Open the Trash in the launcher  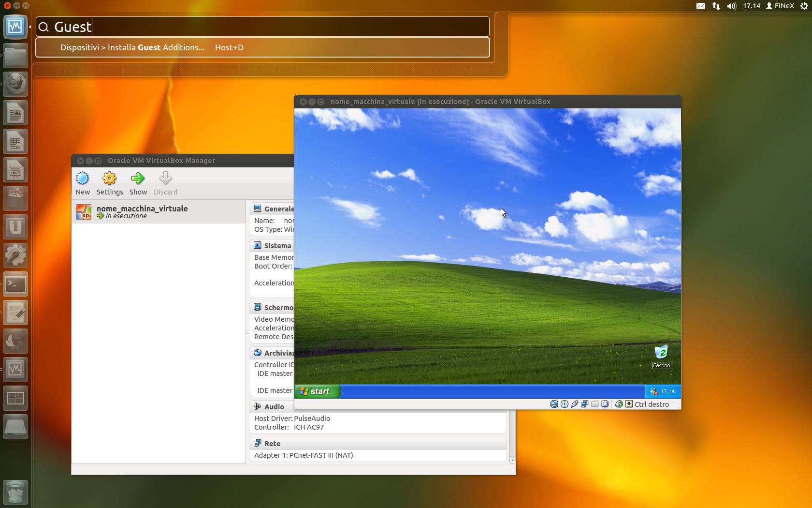[x=15, y=492]
